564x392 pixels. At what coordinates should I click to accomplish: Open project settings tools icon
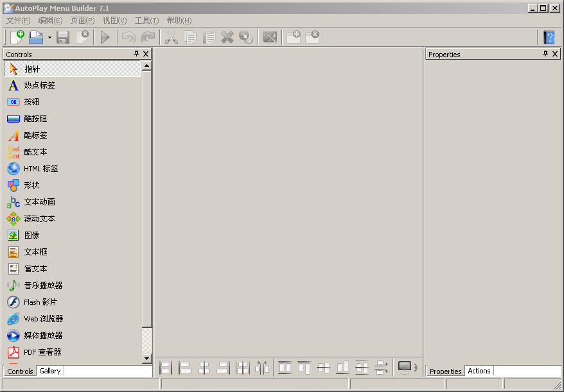coord(270,37)
